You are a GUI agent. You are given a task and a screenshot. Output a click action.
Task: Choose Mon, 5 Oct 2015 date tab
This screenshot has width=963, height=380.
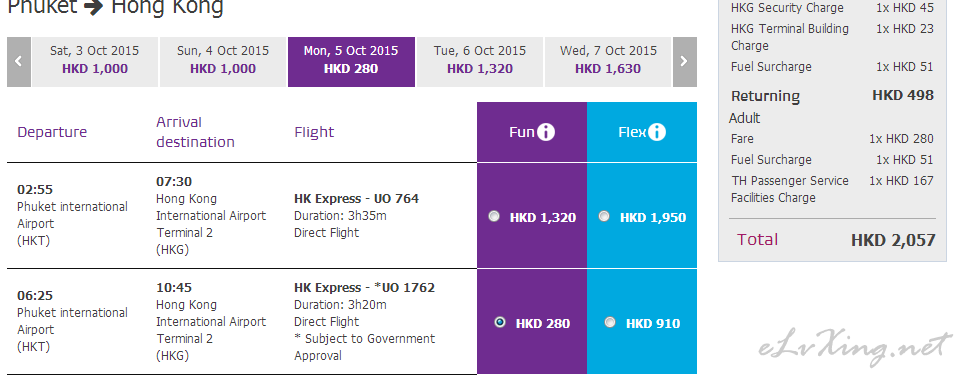351,61
